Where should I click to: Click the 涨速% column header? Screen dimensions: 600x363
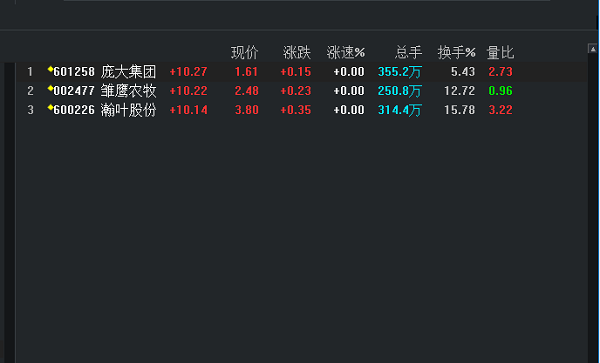[x=346, y=53]
